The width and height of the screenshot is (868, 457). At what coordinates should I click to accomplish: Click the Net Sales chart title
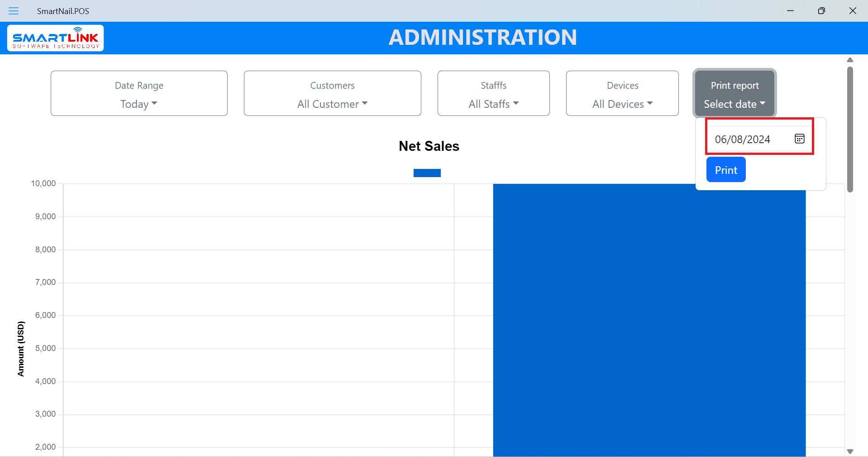point(429,146)
